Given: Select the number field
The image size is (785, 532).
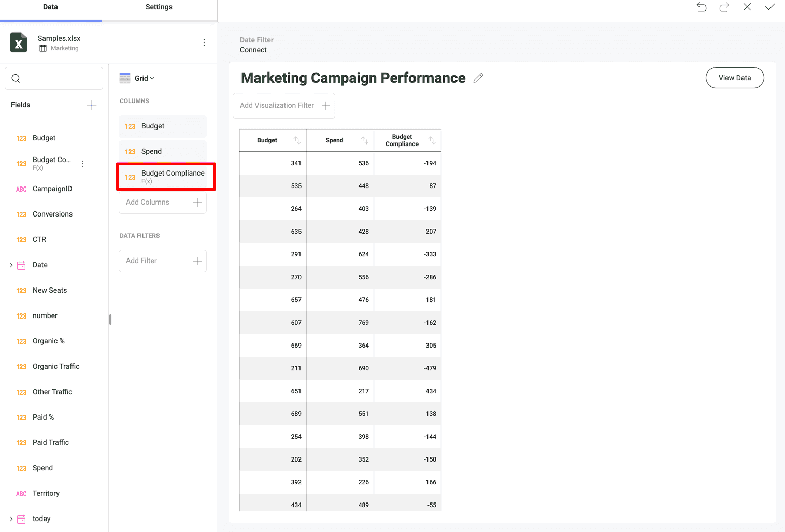Looking at the screenshot, I should pos(45,316).
